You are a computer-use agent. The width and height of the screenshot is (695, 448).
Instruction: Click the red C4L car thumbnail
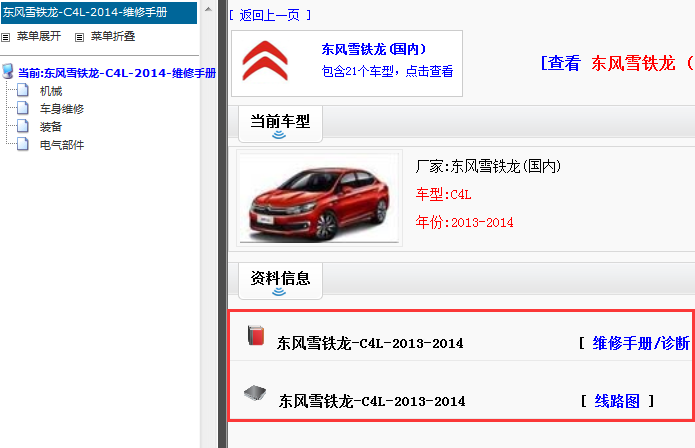coord(319,198)
